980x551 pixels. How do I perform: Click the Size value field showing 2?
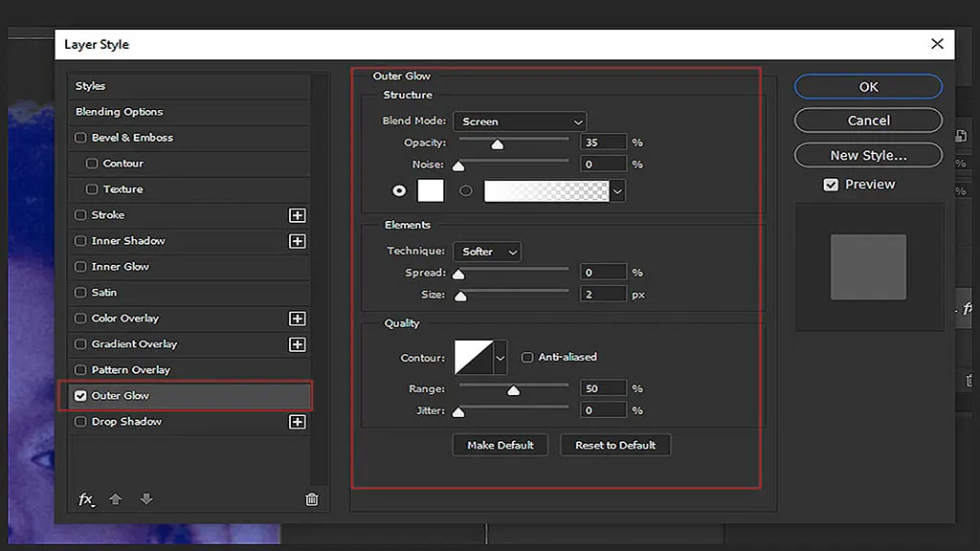603,295
